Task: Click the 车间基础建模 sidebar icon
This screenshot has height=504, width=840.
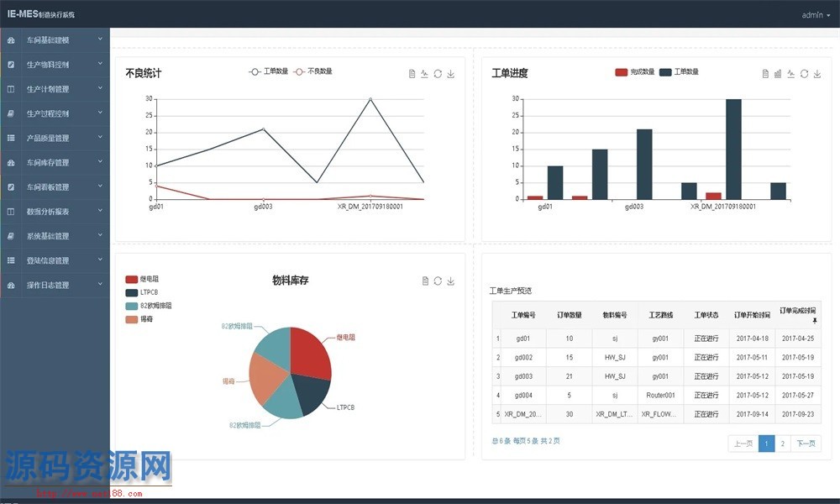Action: click(11, 40)
